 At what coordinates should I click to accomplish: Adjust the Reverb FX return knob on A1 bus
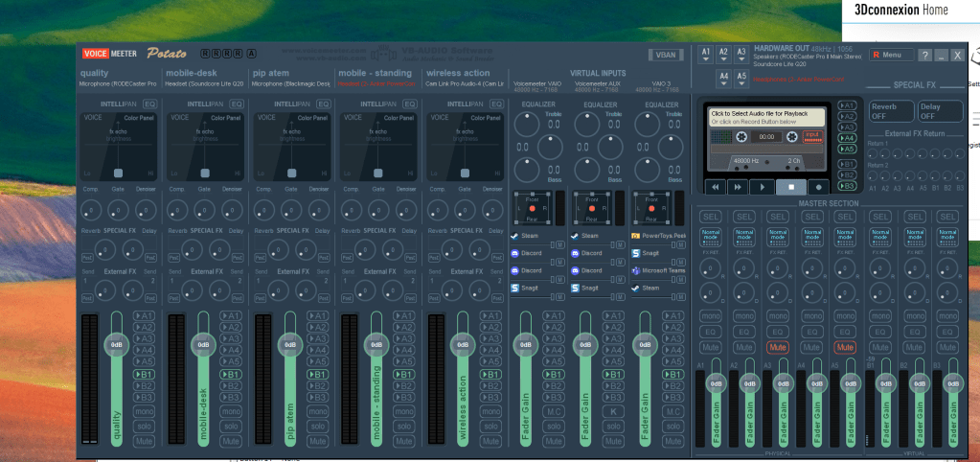710,268
